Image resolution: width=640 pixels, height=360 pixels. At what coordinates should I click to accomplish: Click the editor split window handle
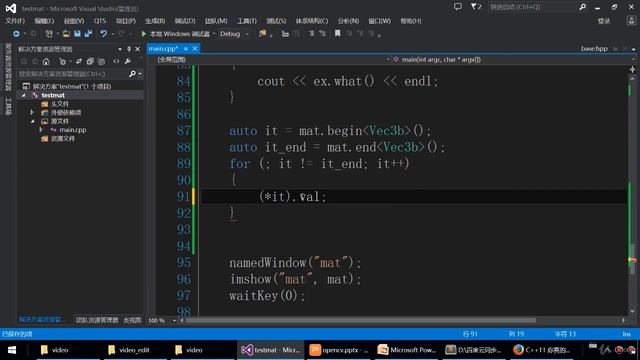pyautogui.click(x=632, y=70)
